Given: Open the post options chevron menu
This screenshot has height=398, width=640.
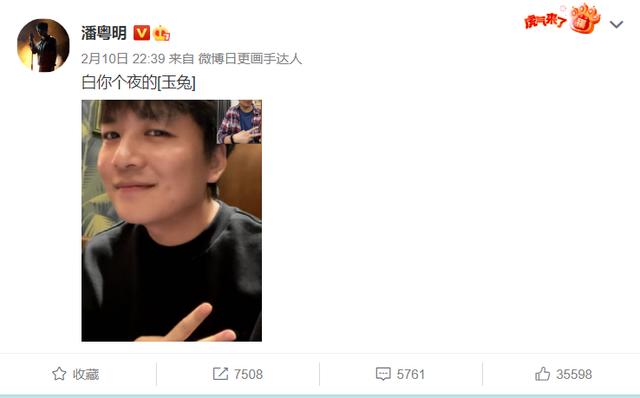Looking at the screenshot, I should 616,24.
